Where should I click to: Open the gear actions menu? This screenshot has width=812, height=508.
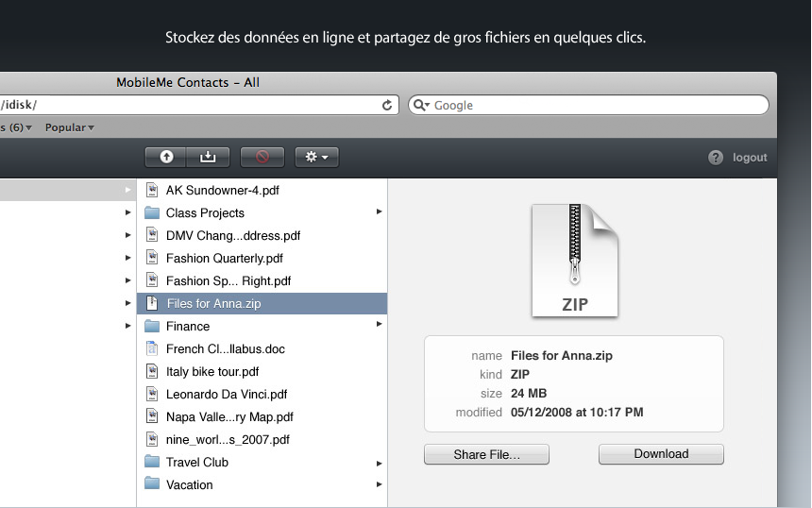[316, 157]
